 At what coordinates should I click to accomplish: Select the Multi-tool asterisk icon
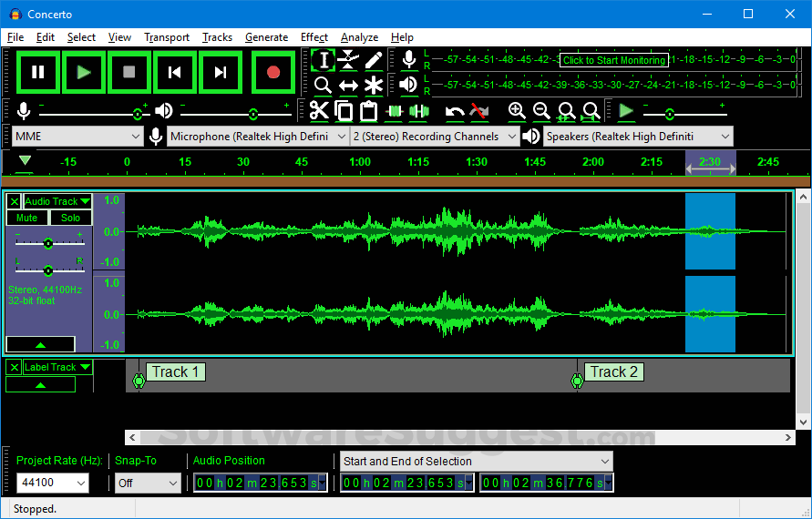point(374,86)
